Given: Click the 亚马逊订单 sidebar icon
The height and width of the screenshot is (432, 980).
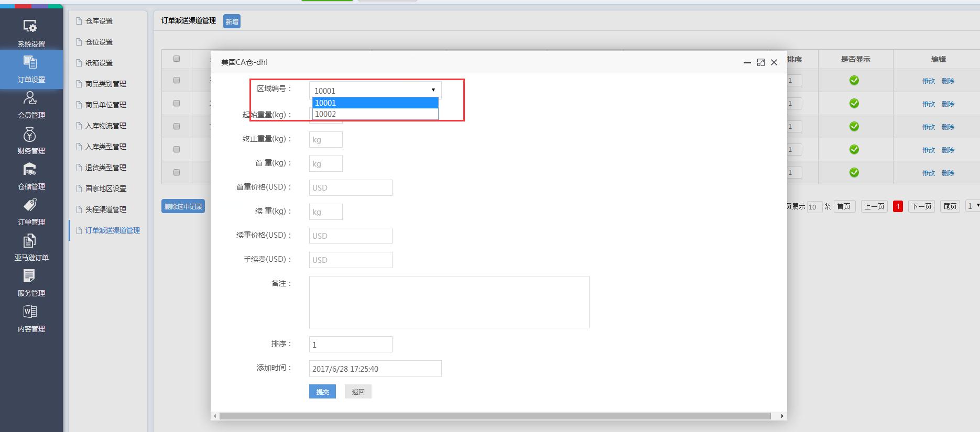Looking at the screenshot, I should (x=30, y=241).
